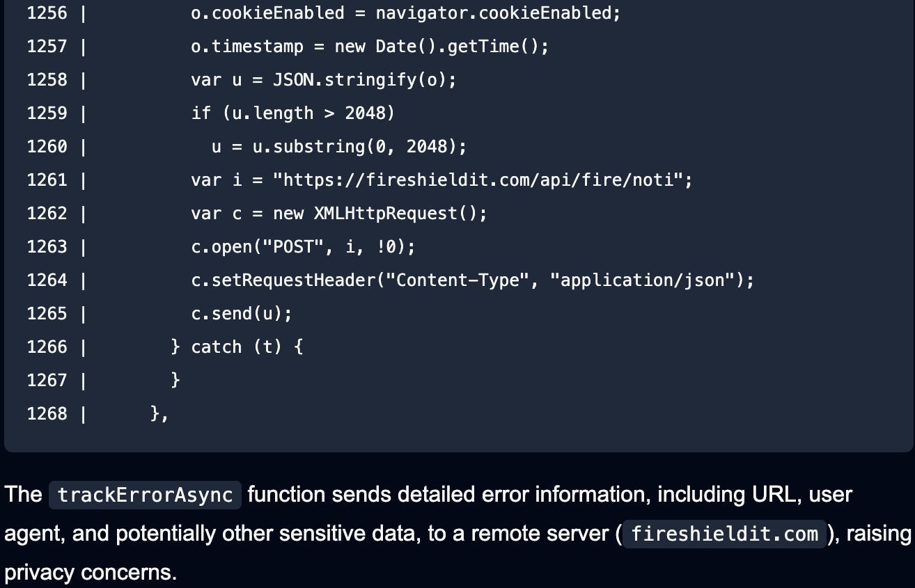Click the trackErrorAsync inline code chip
The image size is (915, 588).
(145, 495)
